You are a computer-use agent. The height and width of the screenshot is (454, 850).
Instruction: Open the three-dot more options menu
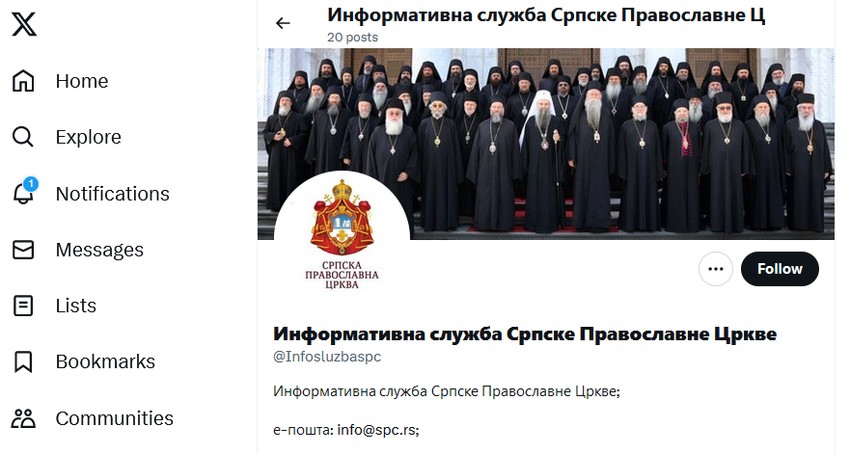tap(716, 268)
